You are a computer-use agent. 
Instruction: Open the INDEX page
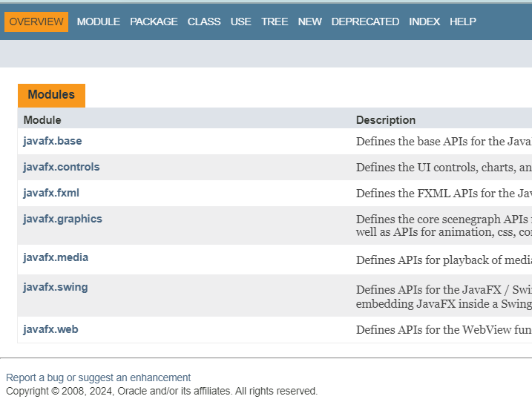pos(424,22)
